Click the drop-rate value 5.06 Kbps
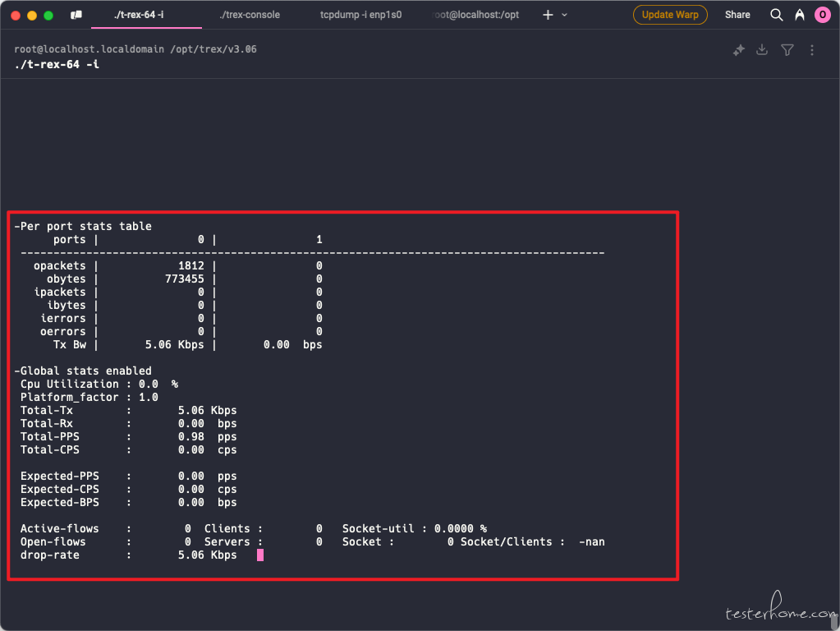The height and width of the screenshot is (631, 840). tap(207, 555)
